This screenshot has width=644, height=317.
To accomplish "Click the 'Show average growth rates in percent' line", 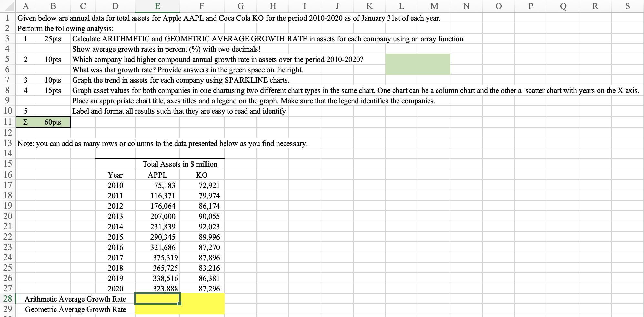I will 166,49.
